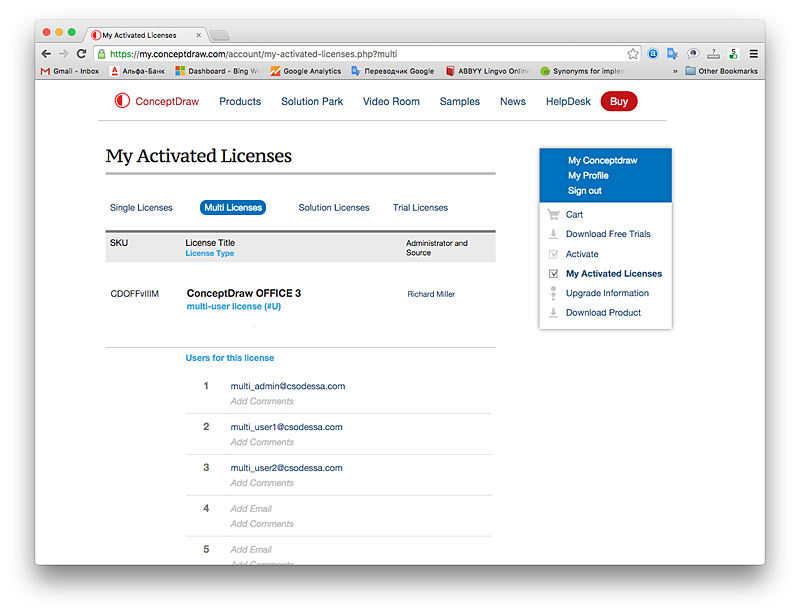Viewport: 800px width, 615px height.
Task: Click the address bar URL field
Action: point(366,54)
